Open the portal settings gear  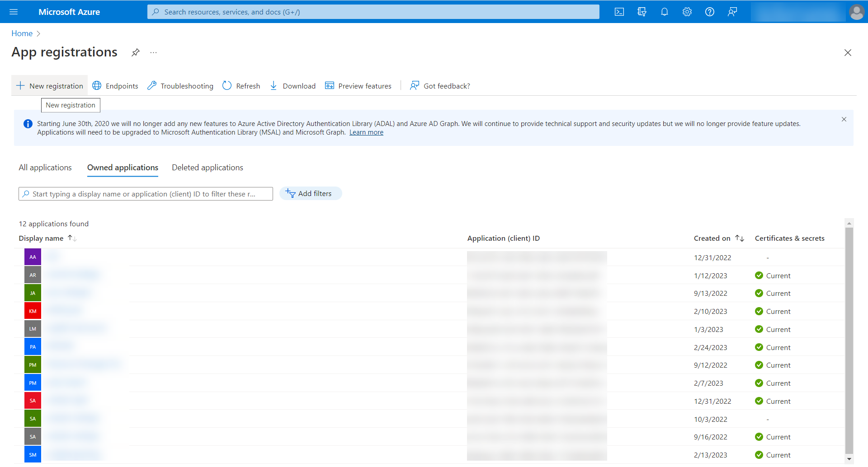[x=687, y=12]
